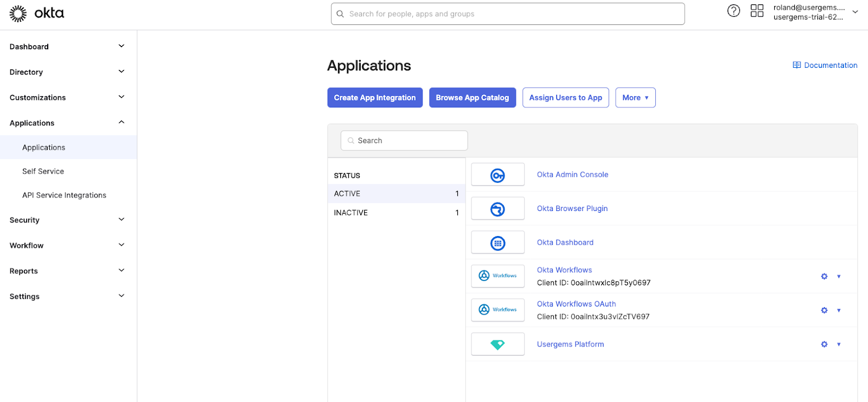Open Okta Workflows link

[x=564, y=270]
